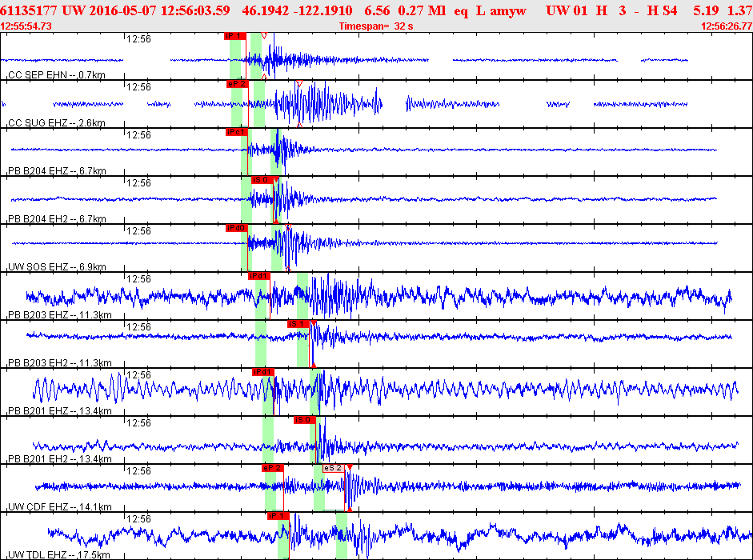Click the 12:56 time tick in CC SEP EHN panel
This screenshot has width=753, height=560.
(138, 39)
